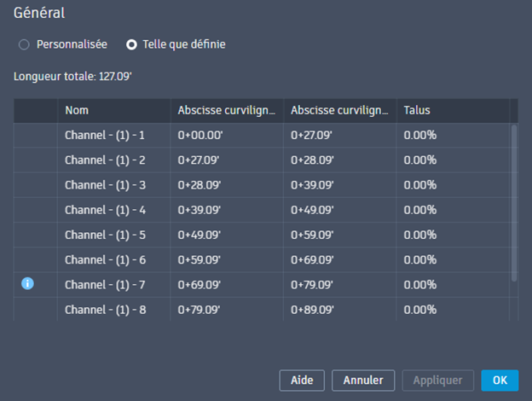
Task: Click the second Abscisse curviligne column header
Action: point(339,110)
